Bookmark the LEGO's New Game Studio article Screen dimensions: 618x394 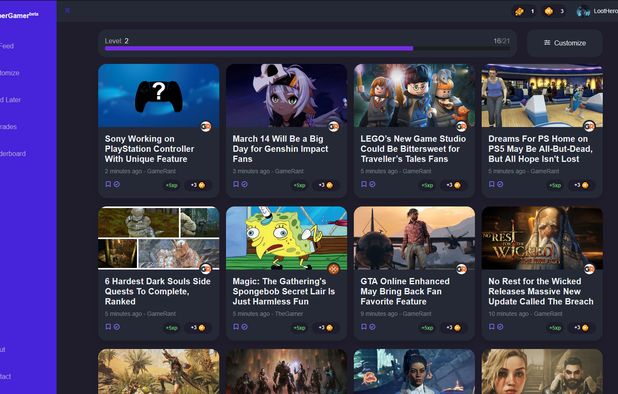[x=364, y=184]
